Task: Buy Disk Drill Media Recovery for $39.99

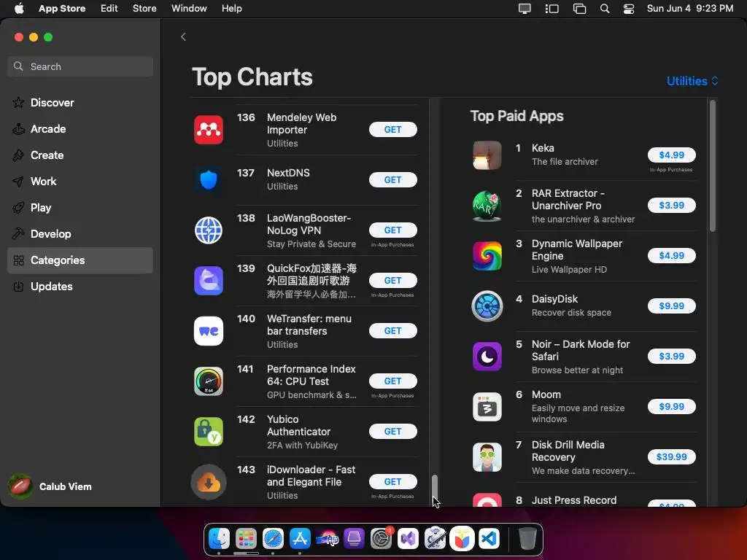Action: 671,456
